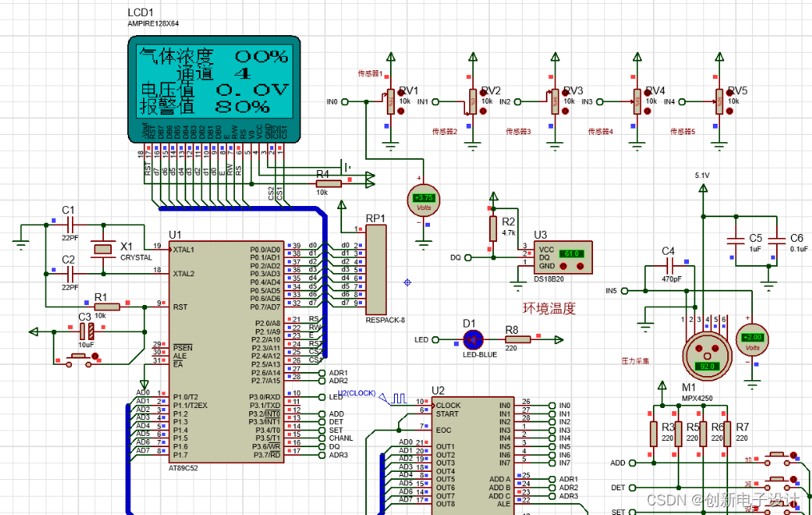This screenshot has height=515, width=812.
Task: Decrease DS18B20 temperature with its down button
Action: pyautogui.click(x=564, y=266)
